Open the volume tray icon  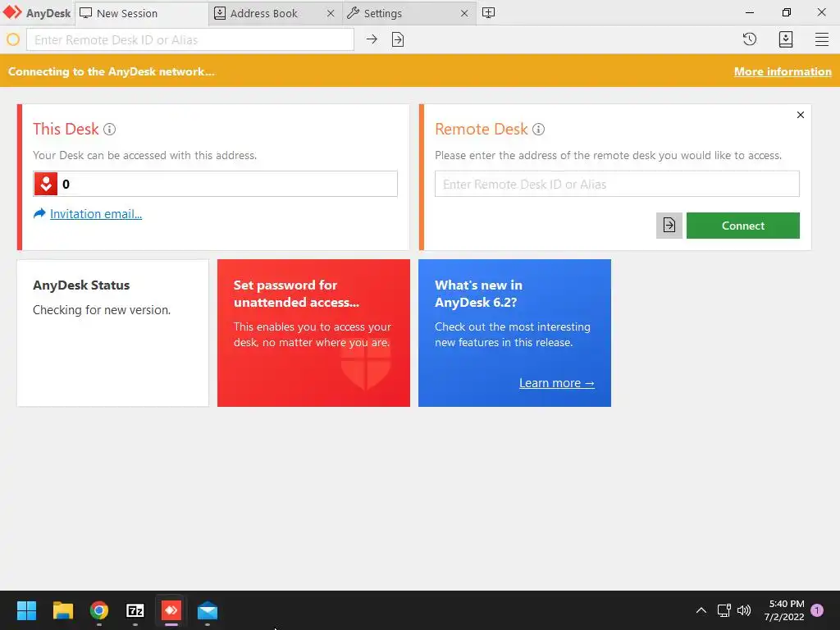[744, 610]
